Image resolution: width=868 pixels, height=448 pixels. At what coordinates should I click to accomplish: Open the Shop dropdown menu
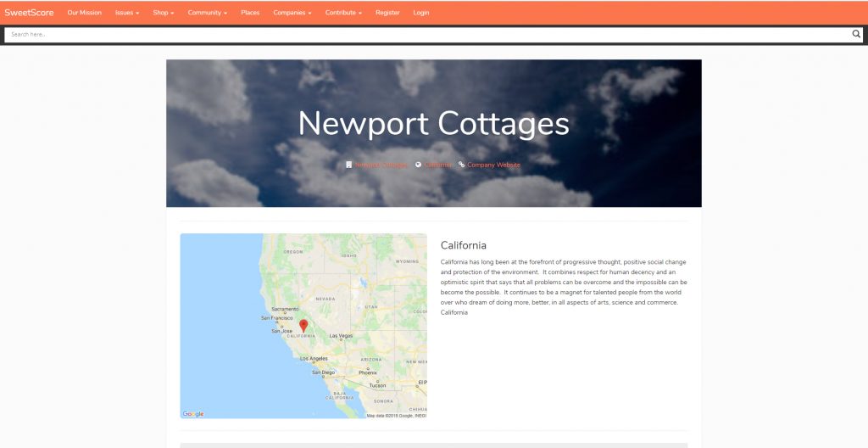[x=164, y=13]
